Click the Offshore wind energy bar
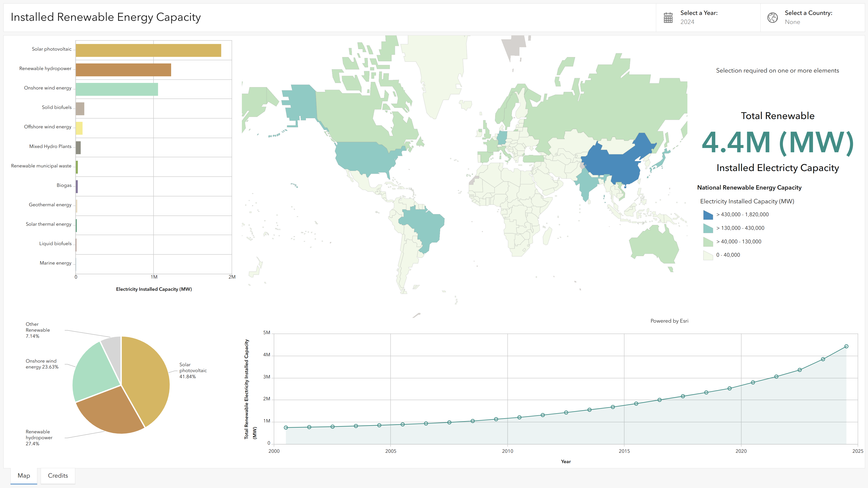This screenshot has width=868, height=488. pyautogui.click(x=79, y=128)
